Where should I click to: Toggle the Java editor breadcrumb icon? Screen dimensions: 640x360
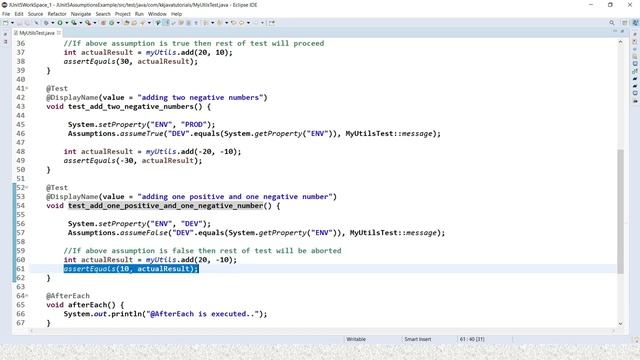pyautogui.click(x=158, y=23)
